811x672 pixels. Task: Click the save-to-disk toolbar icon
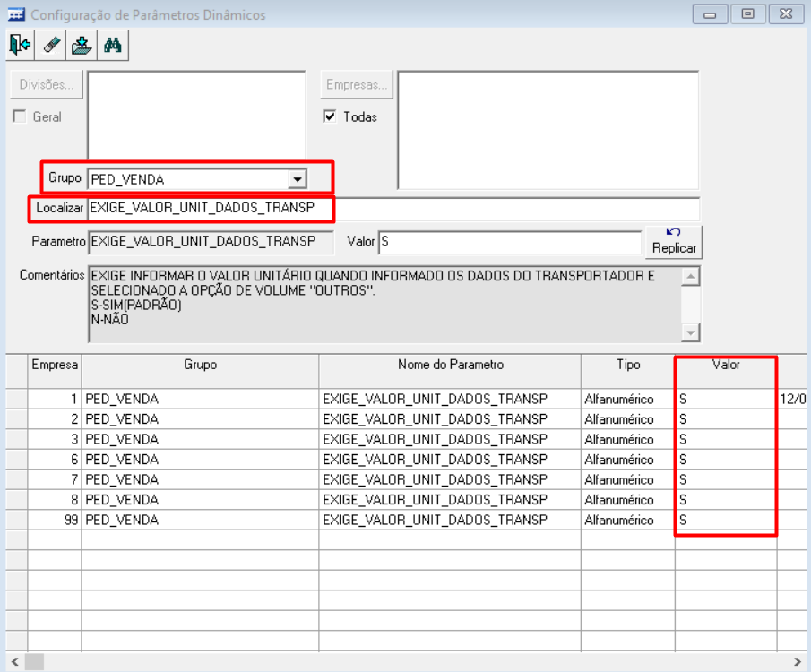[82, 44]
